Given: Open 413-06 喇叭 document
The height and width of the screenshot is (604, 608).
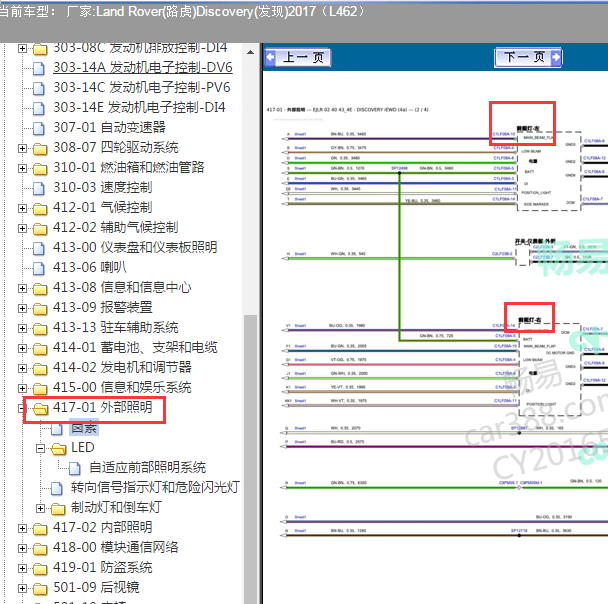Looking at the screenshot, I should click(x=90, y=267).
